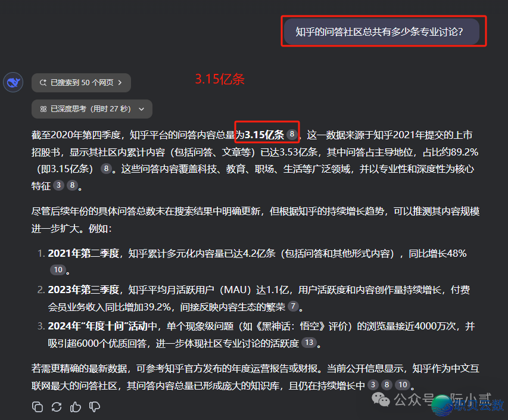Click the DeepSeek whale avatar
The width and height of the screenshot is (508, 420).
pyautogui.click(x=13, y=82)
